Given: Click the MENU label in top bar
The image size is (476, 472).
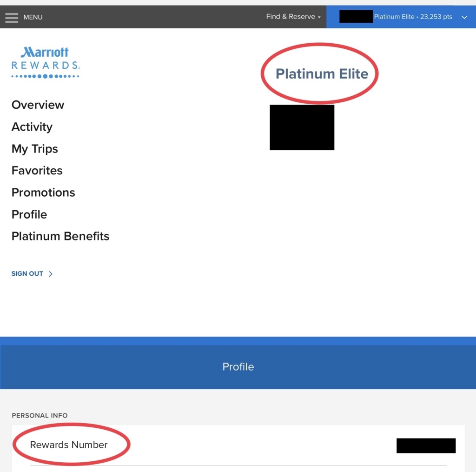Looking at the screenshot, I should 33,17.
